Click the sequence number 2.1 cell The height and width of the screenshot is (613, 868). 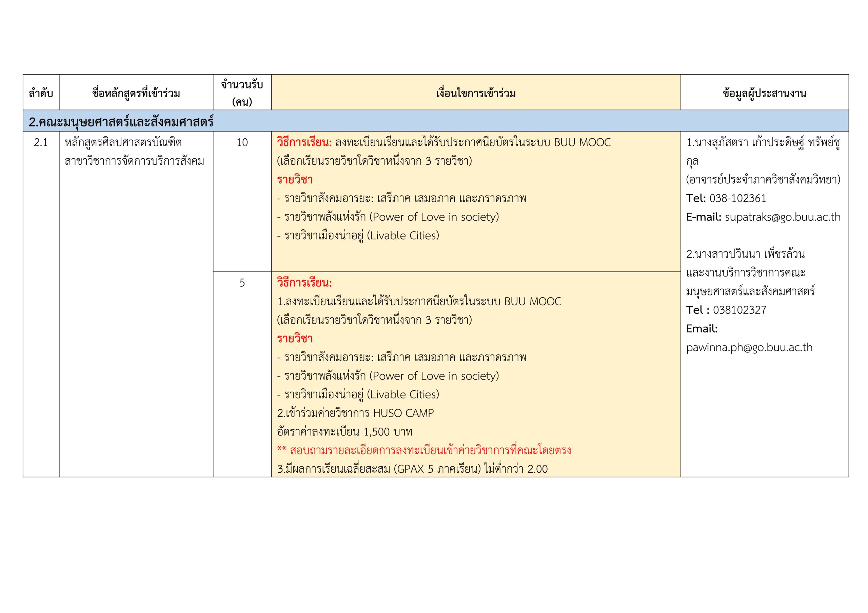coord(41,142)
